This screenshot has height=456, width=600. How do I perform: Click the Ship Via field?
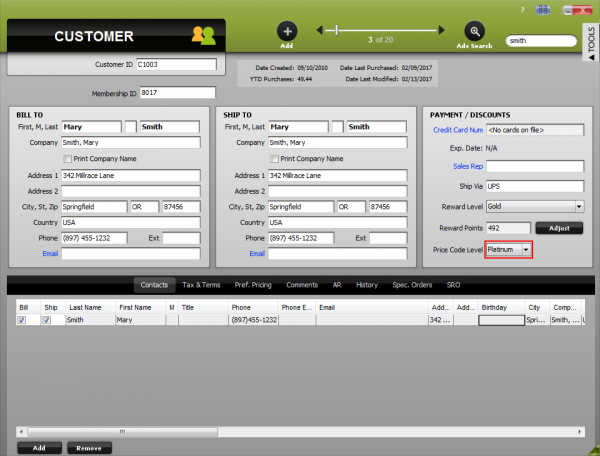pyautogui.click(x=535, y=186)
